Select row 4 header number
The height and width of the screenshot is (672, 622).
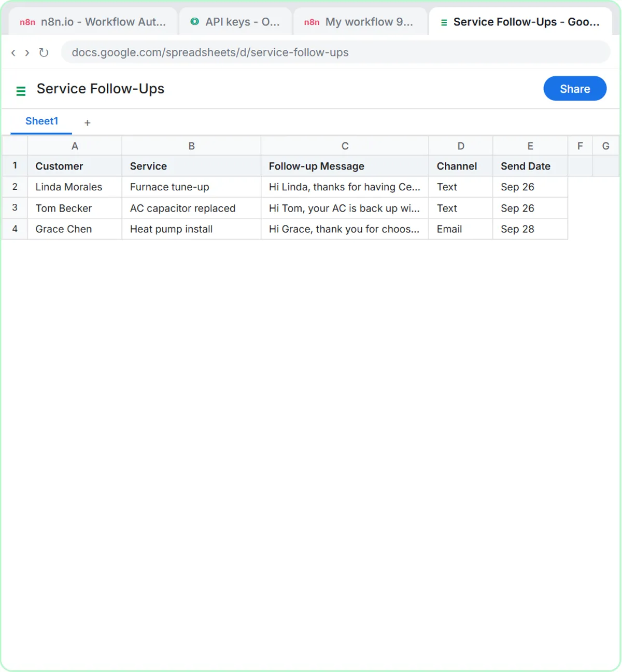pos(15,229)
